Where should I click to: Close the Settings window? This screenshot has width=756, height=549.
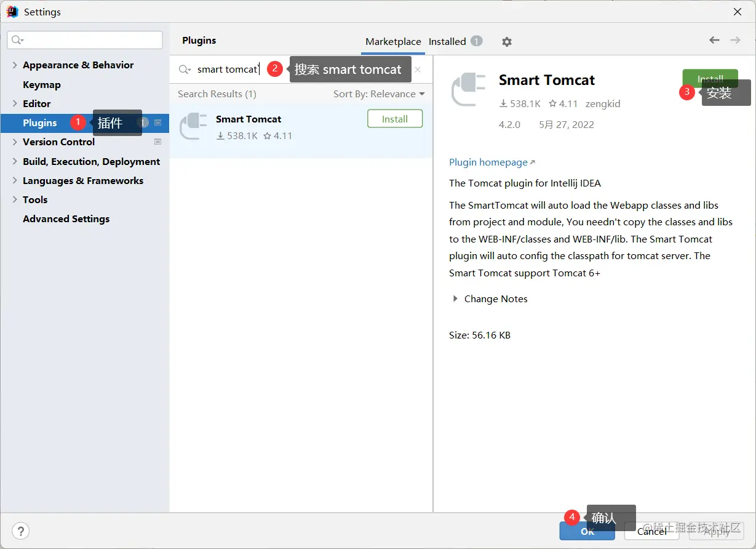(738, 12)
